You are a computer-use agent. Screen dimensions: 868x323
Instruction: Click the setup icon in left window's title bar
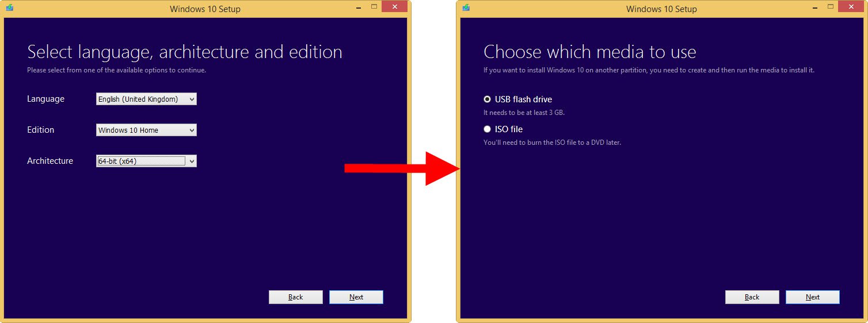pos(9,8)
